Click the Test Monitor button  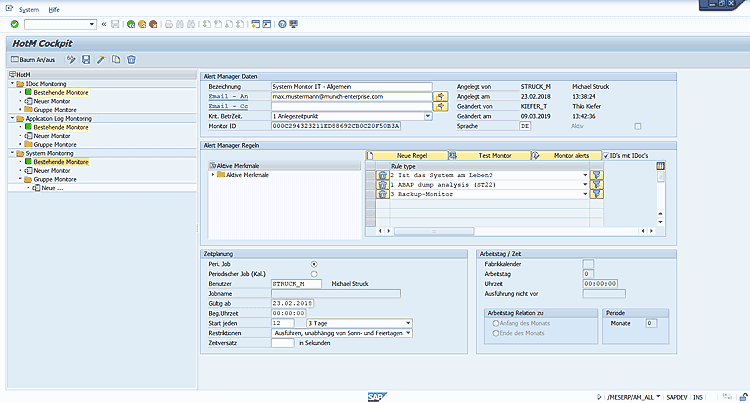(x=489, y=156)
